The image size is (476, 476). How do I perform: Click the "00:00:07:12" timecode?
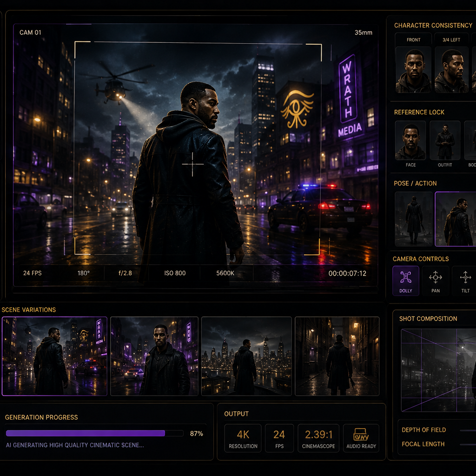tap(347, 273)
